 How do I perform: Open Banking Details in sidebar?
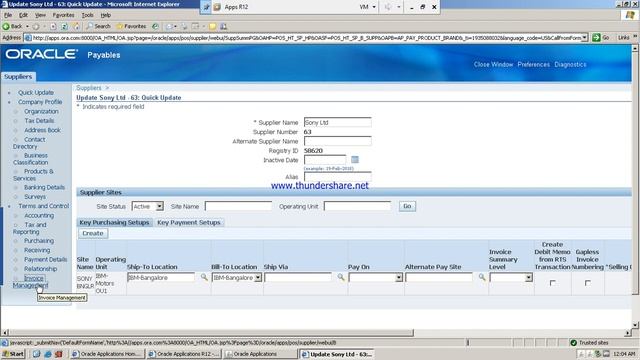(x=44, y=187)
